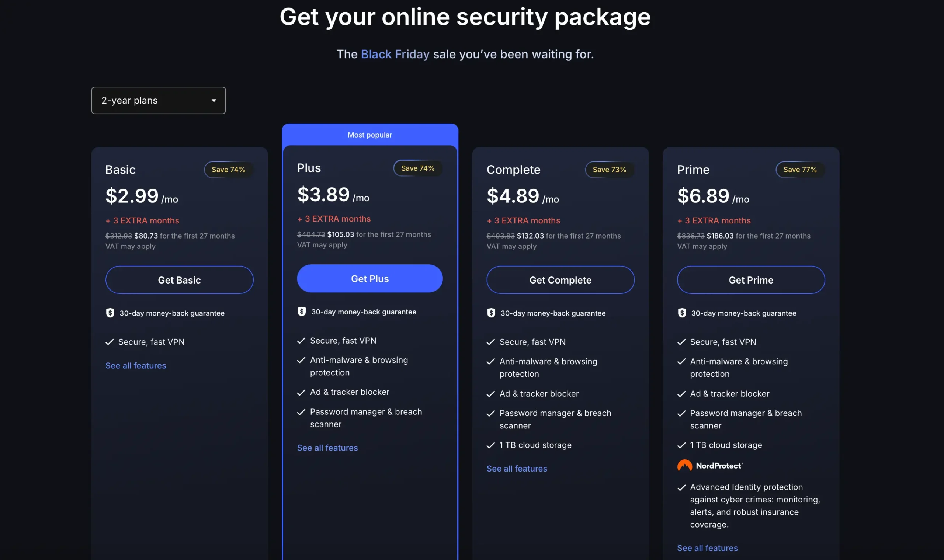Click the Most popular banner above Plus
This screenshot has height=560, width=944.
[x=369, y=135]
